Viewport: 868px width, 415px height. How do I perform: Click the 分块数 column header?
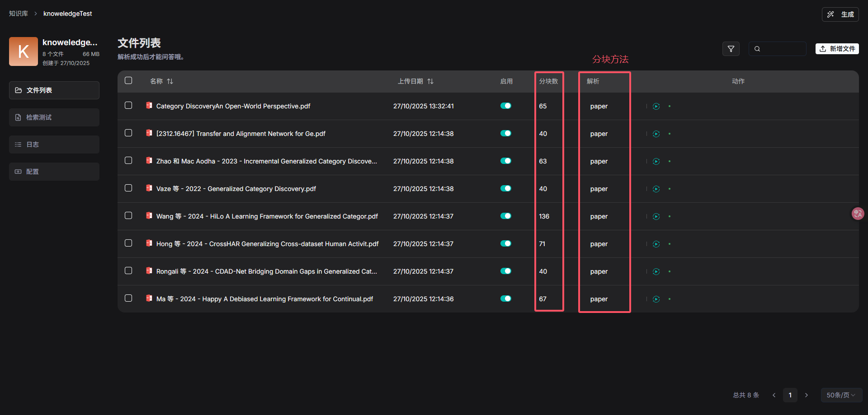tap(548, 81)
